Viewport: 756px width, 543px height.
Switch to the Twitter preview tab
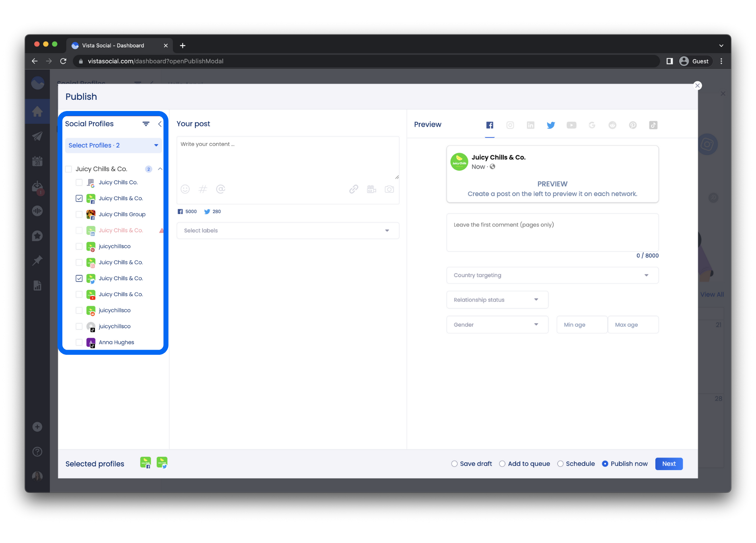tap(551, 125)
